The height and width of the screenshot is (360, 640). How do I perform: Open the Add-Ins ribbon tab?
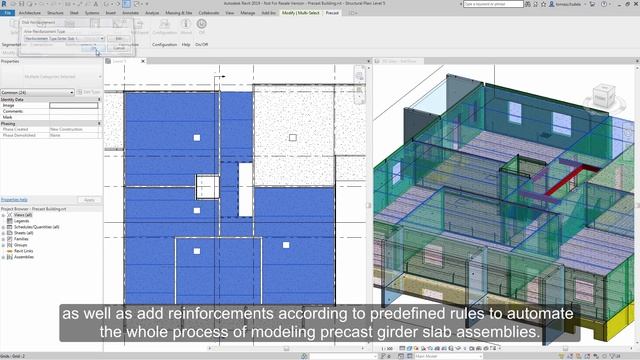[x=269, y=13]
